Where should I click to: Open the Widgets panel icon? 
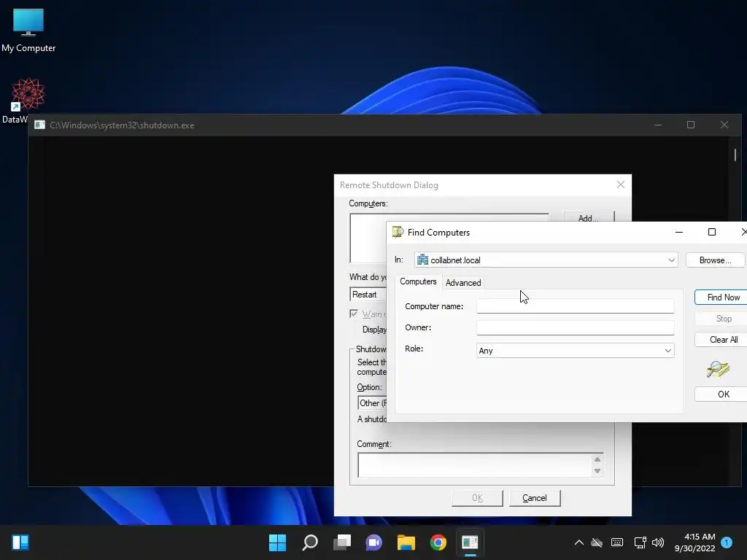coord(20,542)
